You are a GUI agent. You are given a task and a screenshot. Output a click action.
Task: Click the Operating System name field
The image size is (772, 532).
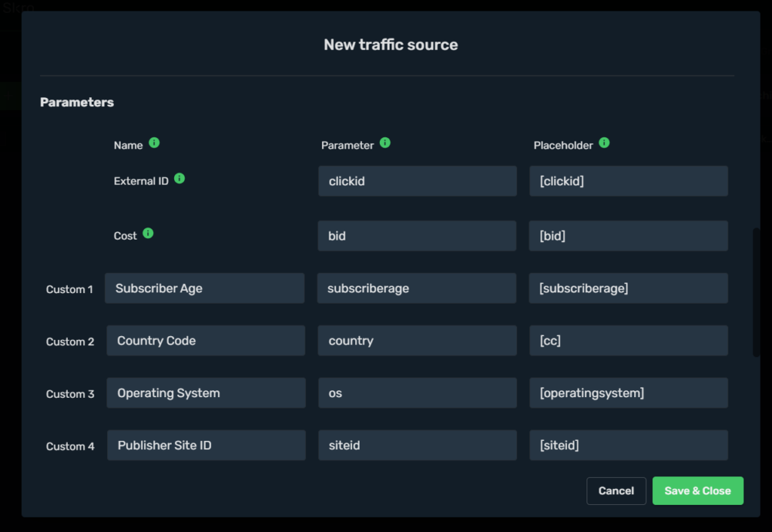click(206, 393)
